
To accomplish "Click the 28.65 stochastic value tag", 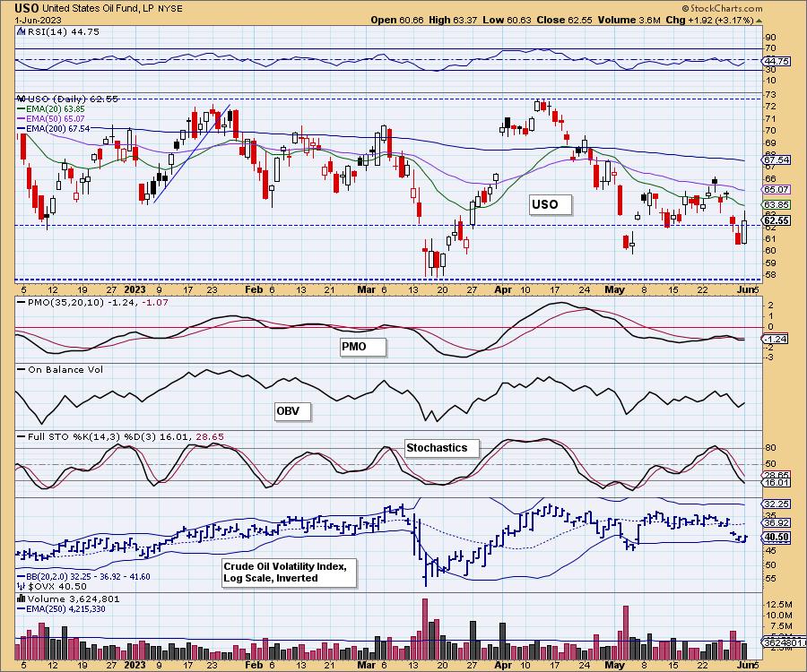I will 777,475.
